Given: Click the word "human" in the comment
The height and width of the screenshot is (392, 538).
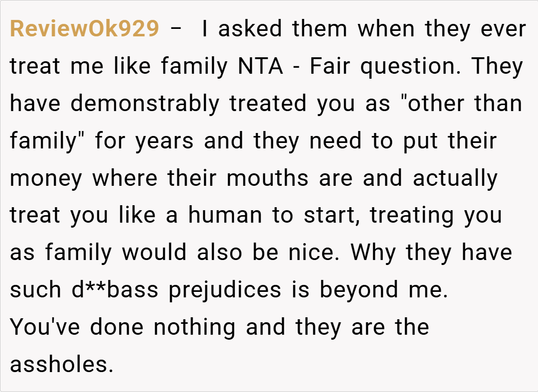Looking at the screenshot, I should click(x=225, y=216).
